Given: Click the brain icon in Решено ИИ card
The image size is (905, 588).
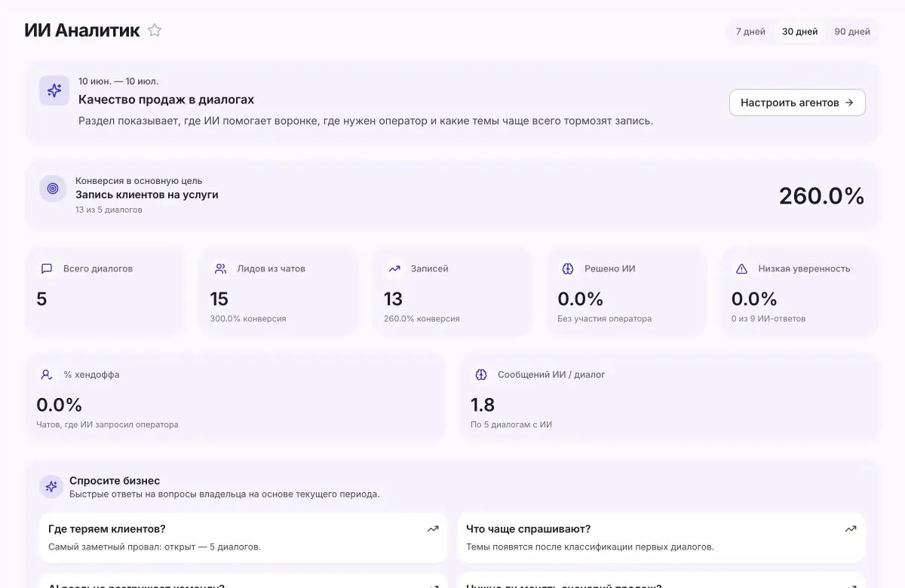Looking at the screenshot, I should 568,268.
